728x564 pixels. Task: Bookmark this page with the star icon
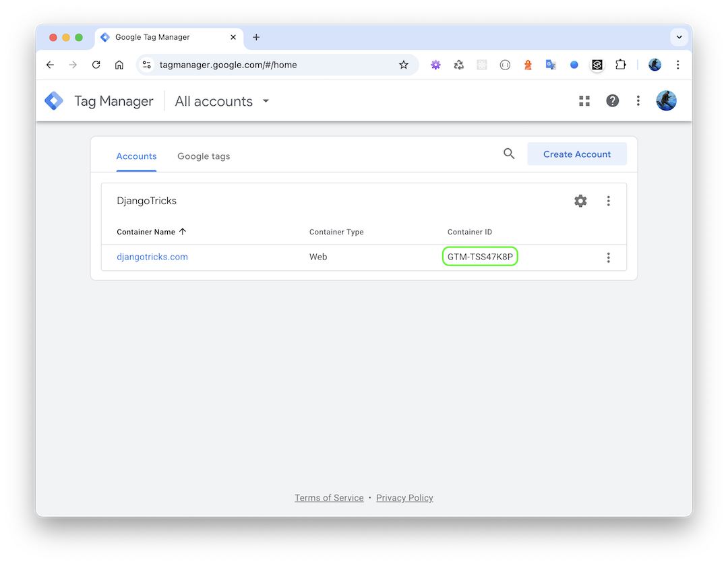pos(404,65)
